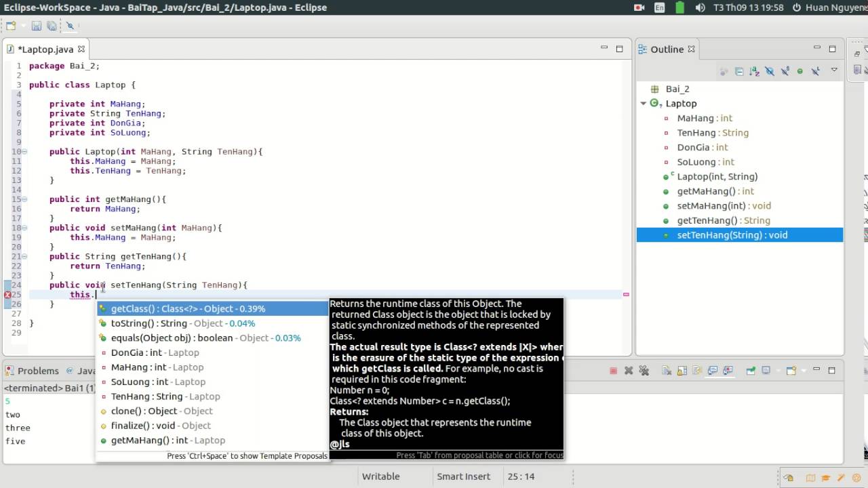Pick DonGia : int proposal
This screenshot has height=488, width=868.
212,352
